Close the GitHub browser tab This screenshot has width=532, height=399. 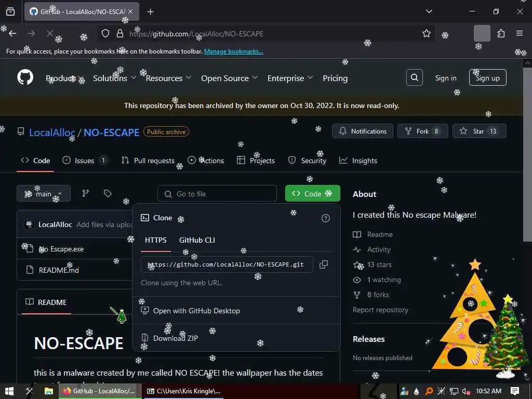pyautogui.click(x=130, y=11)
